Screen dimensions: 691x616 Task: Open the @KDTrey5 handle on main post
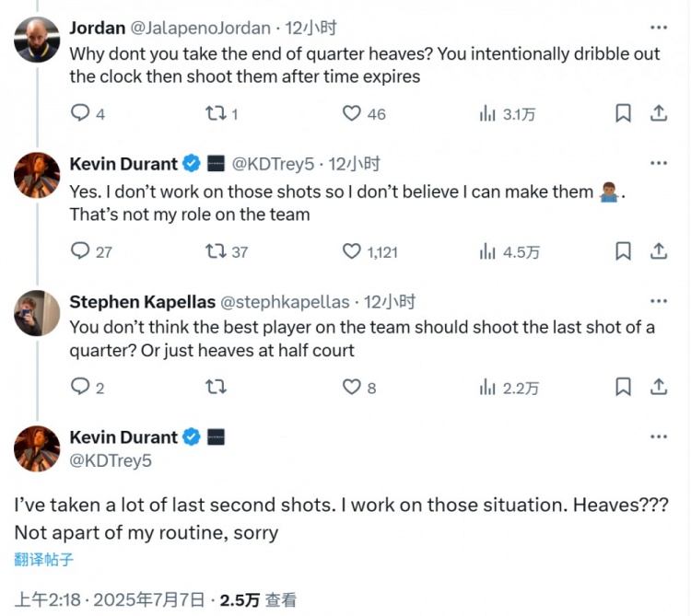tap(111, 460)
